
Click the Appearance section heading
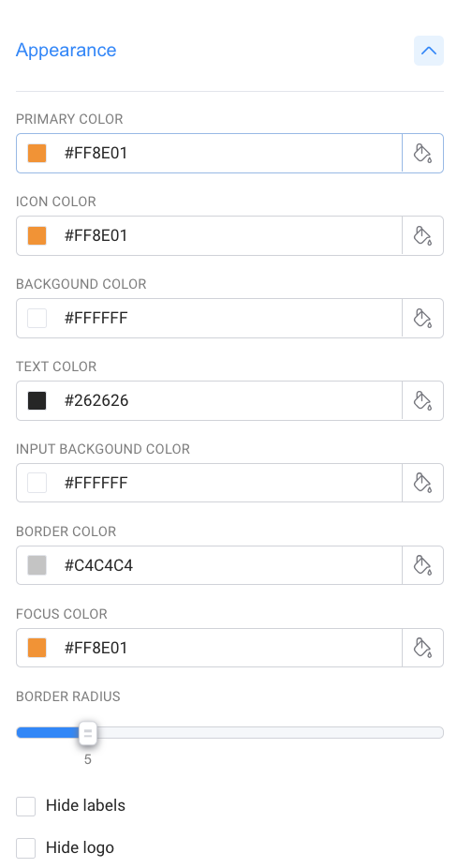(66, 50)
